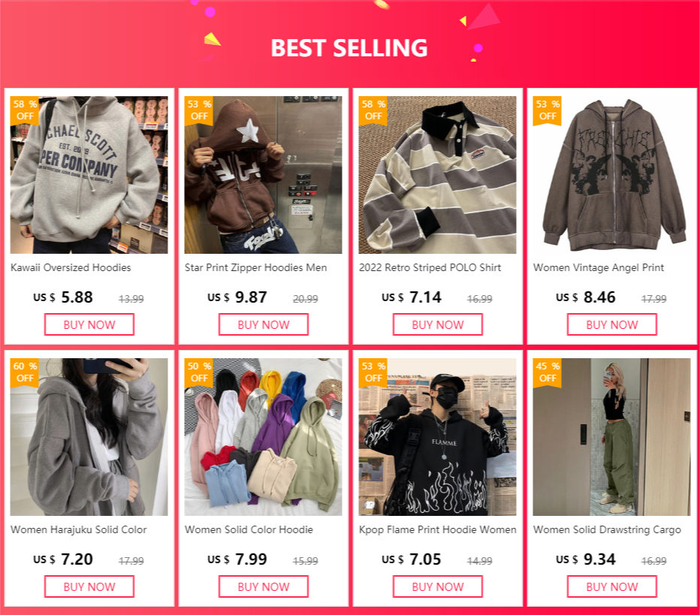Image resolution: width=700 pixels, height=615 pixels.
Task: Click Buy Now for Women Harajuku Solid Color
Action: coord(89,586)
